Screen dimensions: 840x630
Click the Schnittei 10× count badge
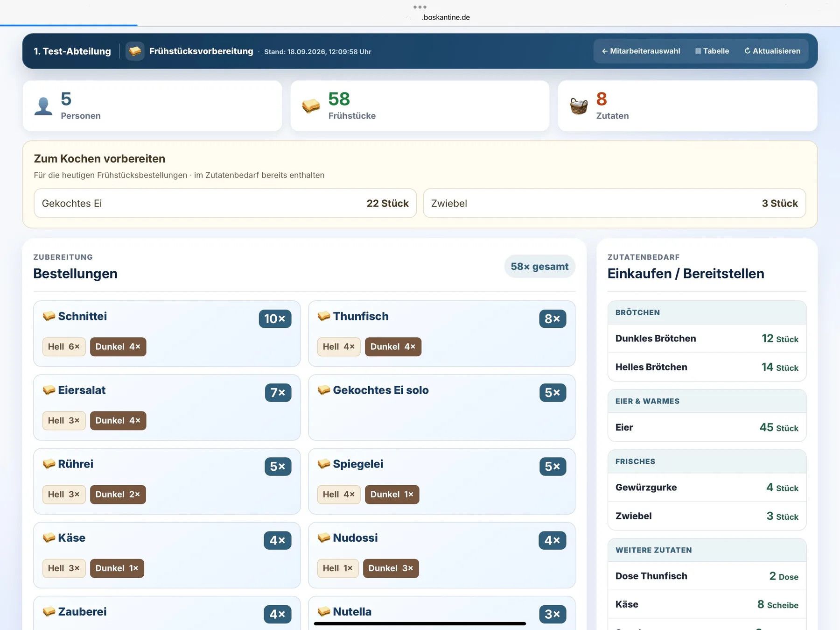pos(275,319)
